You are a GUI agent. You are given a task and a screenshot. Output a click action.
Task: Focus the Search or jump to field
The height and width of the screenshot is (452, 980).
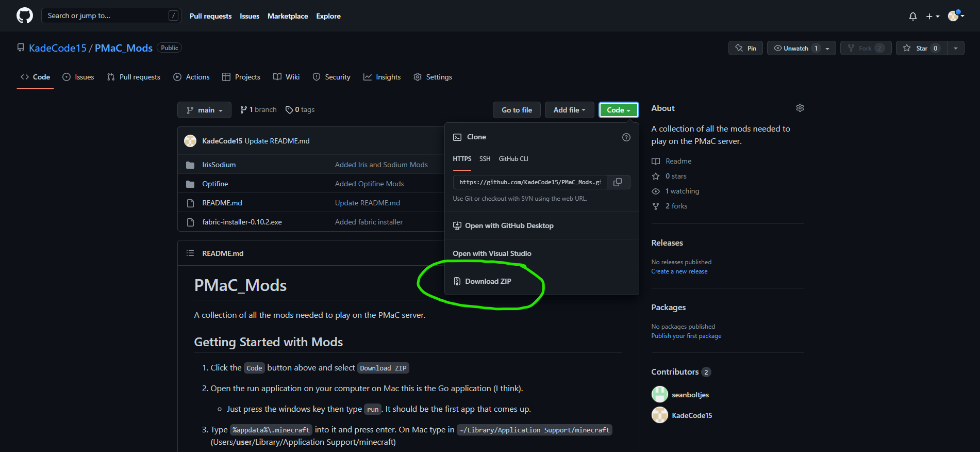coord(111,15)
